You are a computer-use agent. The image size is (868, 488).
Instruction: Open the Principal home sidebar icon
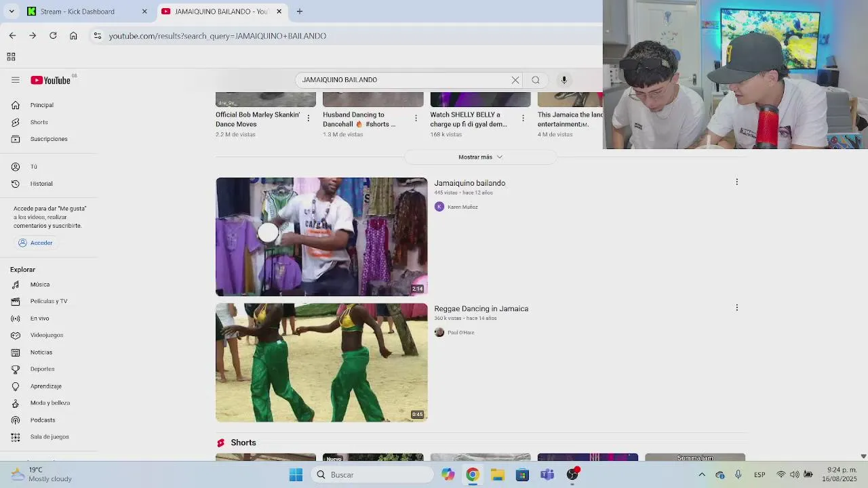tap(16, 105)
